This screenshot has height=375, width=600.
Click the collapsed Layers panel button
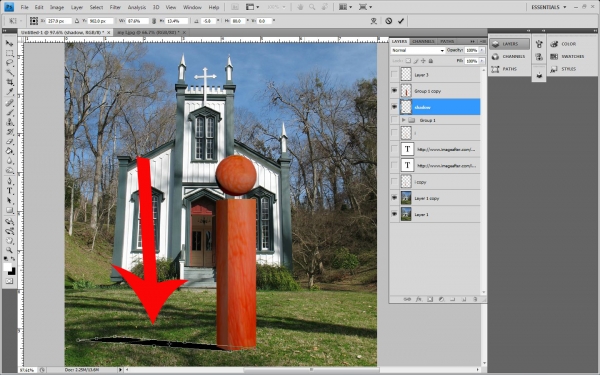[510, 44]
